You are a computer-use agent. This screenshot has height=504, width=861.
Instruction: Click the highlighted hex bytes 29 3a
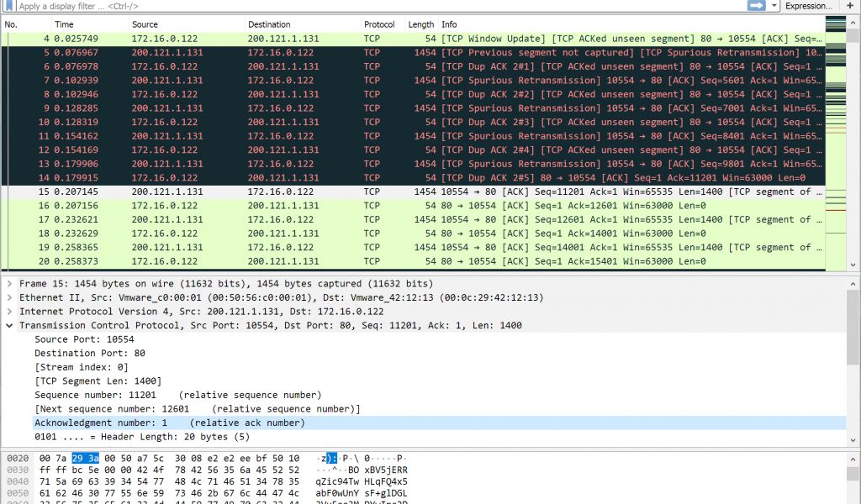[85, 458]
